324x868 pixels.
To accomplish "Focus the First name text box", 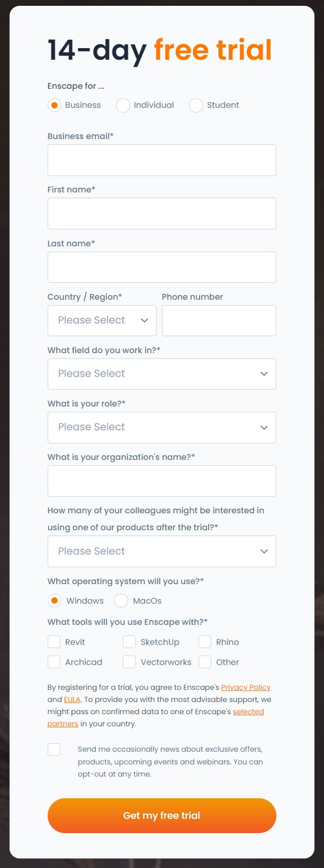I will pyautogui.click(x=162, y=214).
